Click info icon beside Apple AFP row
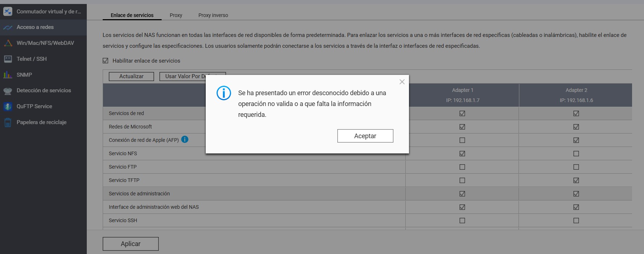This screenshot has width=644, height=254. [185, 139]
